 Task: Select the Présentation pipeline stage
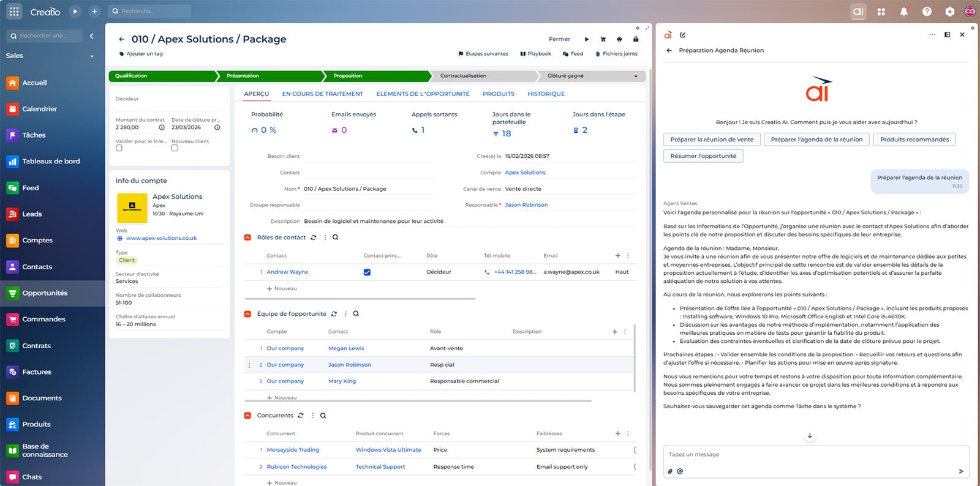(x=271, y=76)
